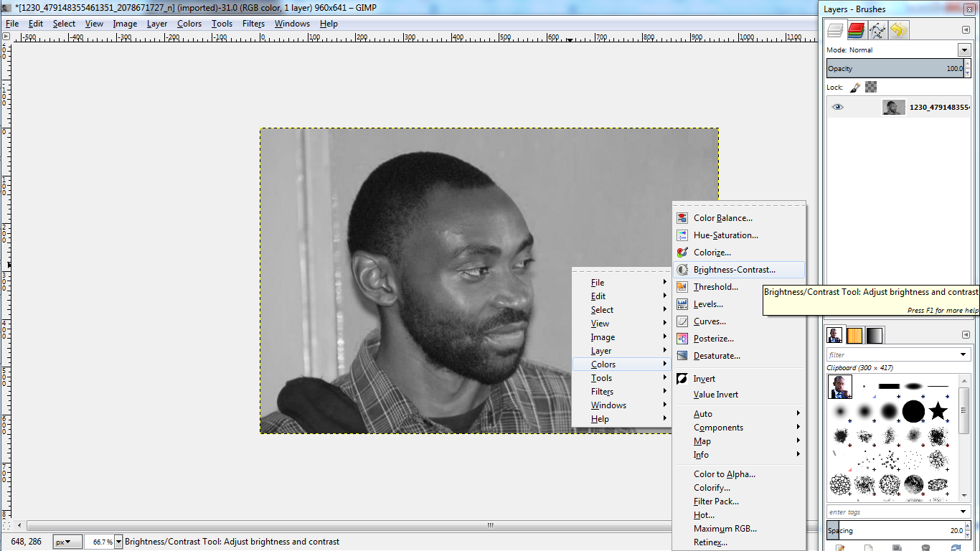
Task: Choose Threshold menu item
Action: tap(739, 287)
